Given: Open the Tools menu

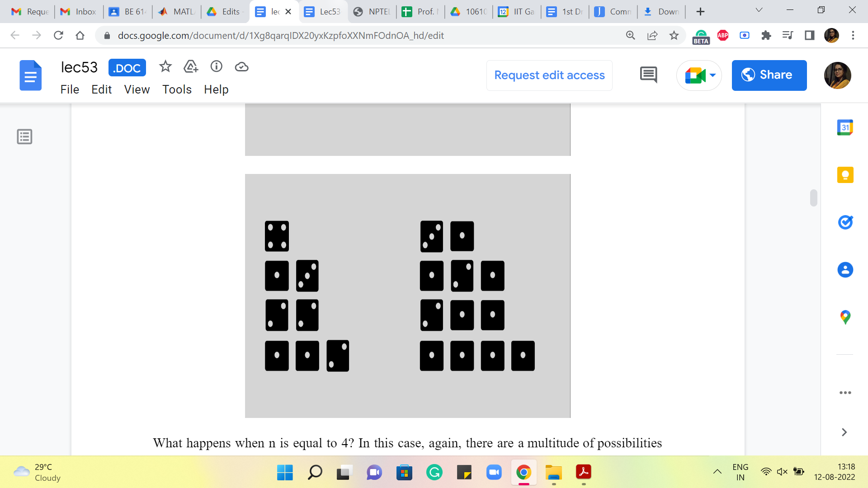Looking at the screenshot, I should tap(177, 89).
